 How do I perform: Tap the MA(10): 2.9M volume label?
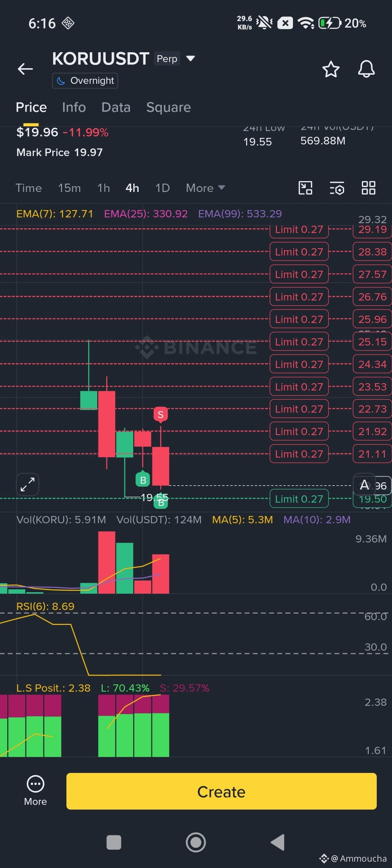(317, 520)
